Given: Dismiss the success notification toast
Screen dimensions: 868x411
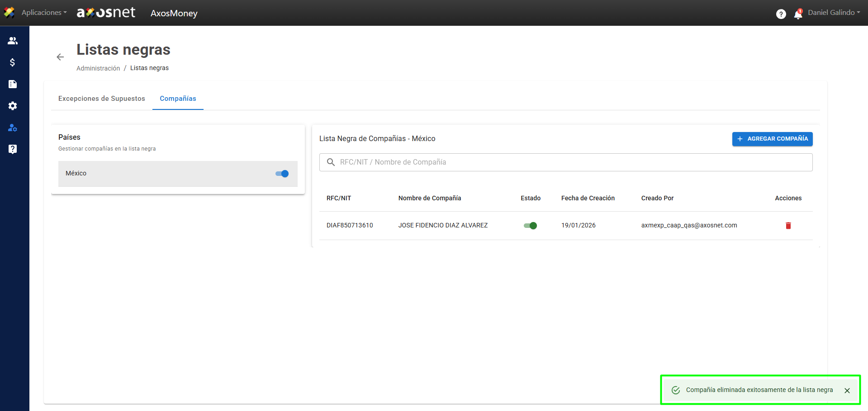Looking at the screenshot, I should click(847, 391).
